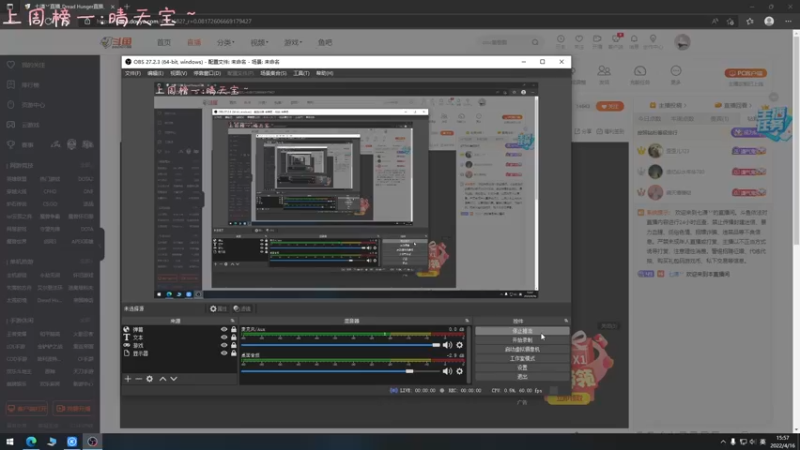This screenshot has height=450, width=800.
Task: Click 停止推流 button in OBS controls
Action: (522, 331)
